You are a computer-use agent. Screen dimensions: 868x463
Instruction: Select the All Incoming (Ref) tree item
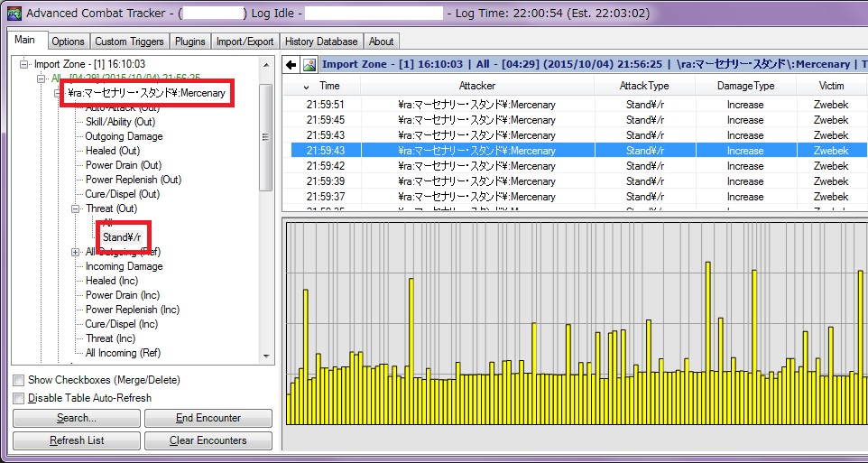(123, 353)
